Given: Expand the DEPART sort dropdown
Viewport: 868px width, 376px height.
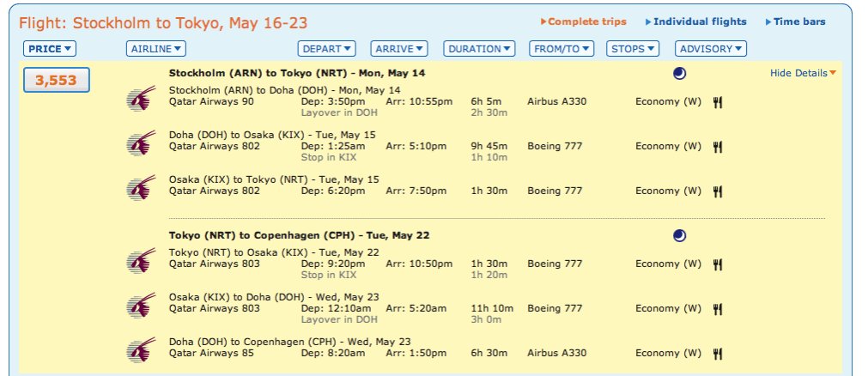Looking at the screenshot, I should click(x=326, y=49).
